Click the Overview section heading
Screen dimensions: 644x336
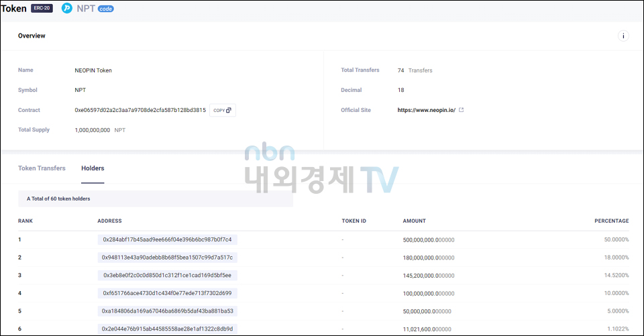point(32,36)
